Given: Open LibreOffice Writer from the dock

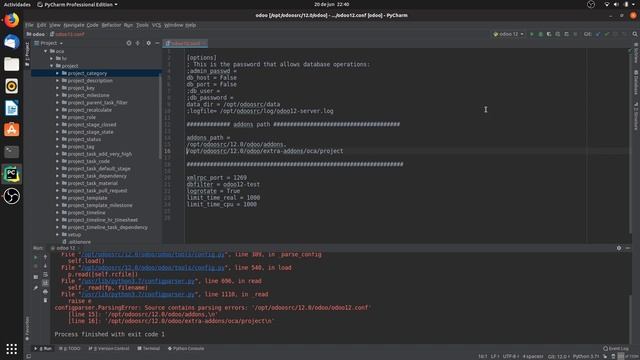Looking at the screenshot, I should (x=11, y=108).
